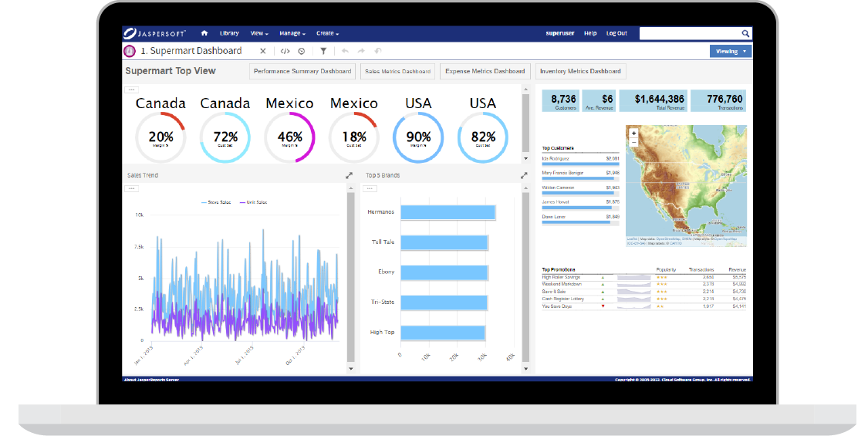Click Mexico 46% margin gauge

[289, 137]
